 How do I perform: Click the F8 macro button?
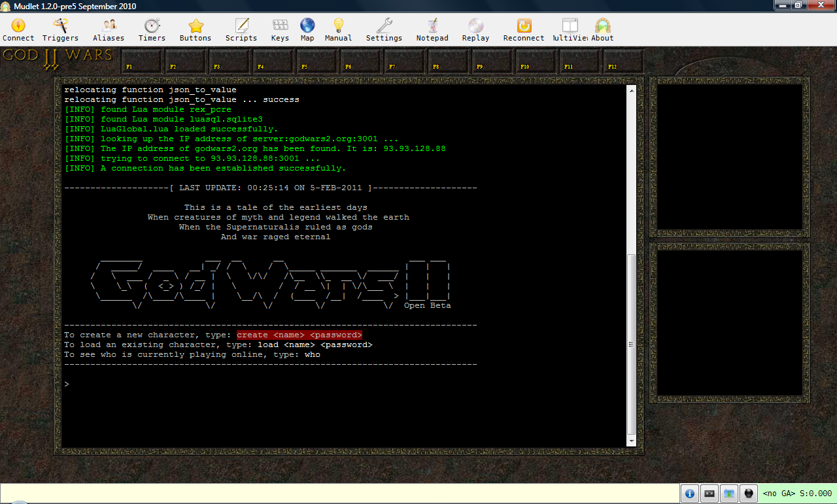(448, 62)
